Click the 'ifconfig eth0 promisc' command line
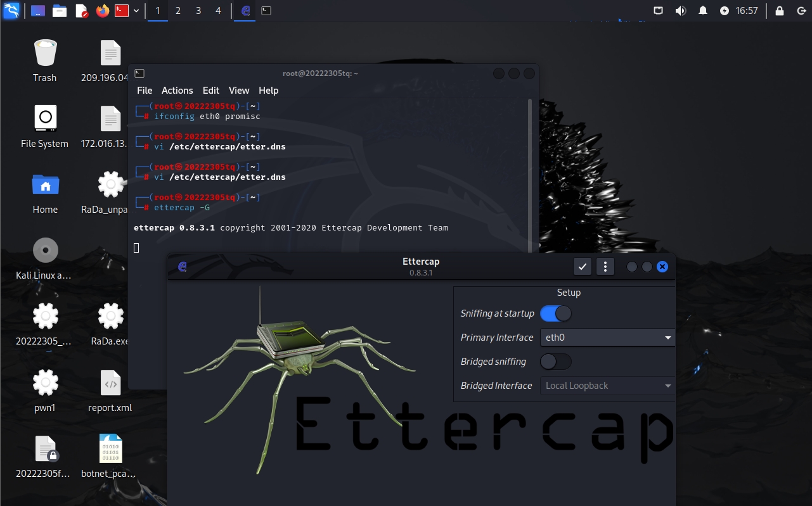This screenshot has width=812, height=506. [x=207, y=117]
